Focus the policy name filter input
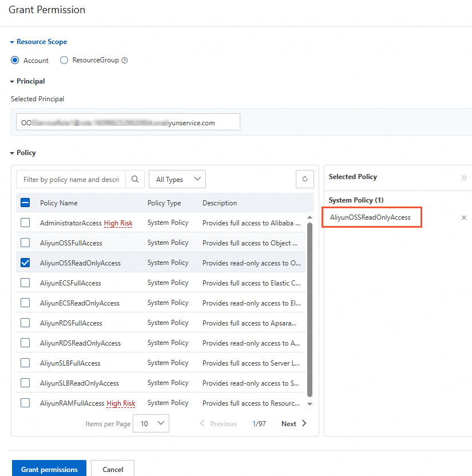 71,180
